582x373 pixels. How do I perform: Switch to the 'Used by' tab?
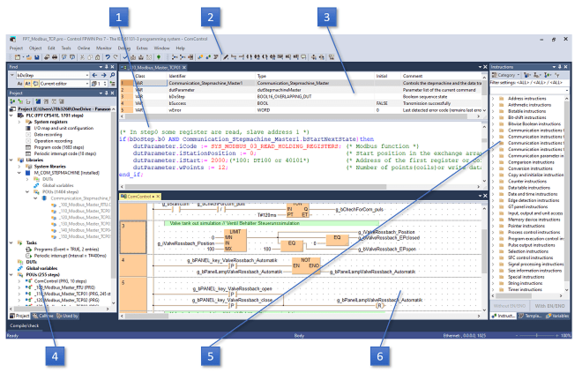tap(68, 316)
